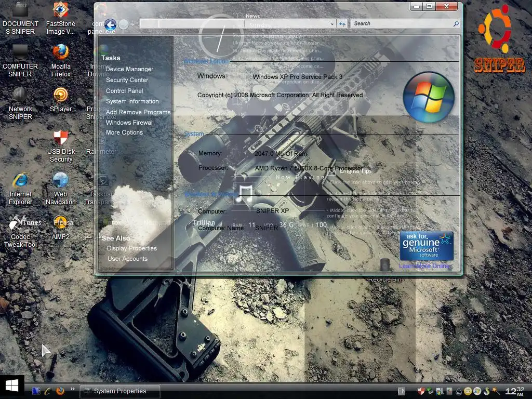This screenshot has height=399, width=532.
Task: Click 'Windows XP Pro Service Pack 3' text
Action: [298, 77]
